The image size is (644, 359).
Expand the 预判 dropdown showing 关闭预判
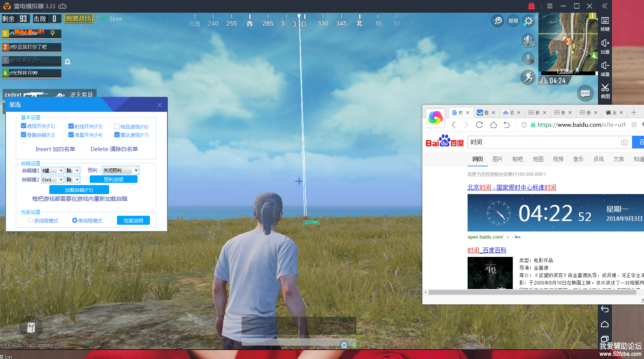tap(136, 171)
